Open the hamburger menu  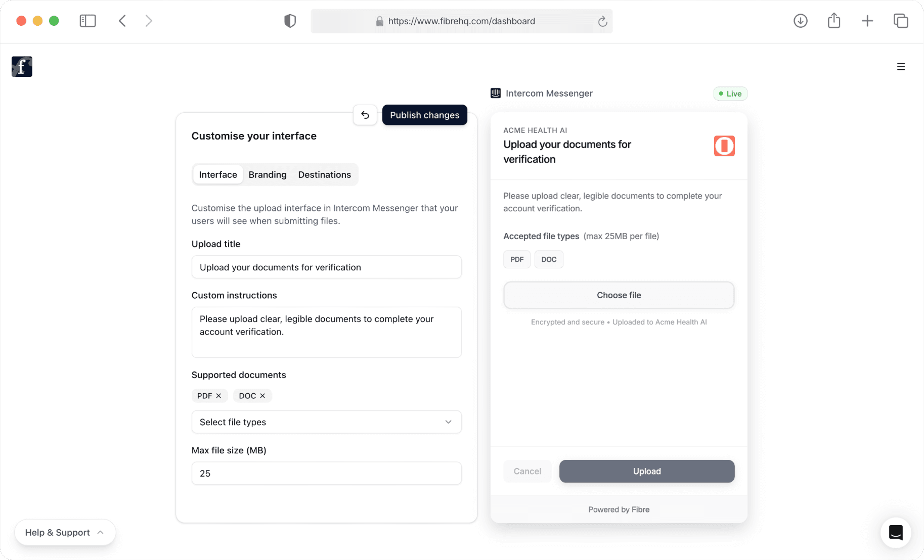(x=901, y=67)
